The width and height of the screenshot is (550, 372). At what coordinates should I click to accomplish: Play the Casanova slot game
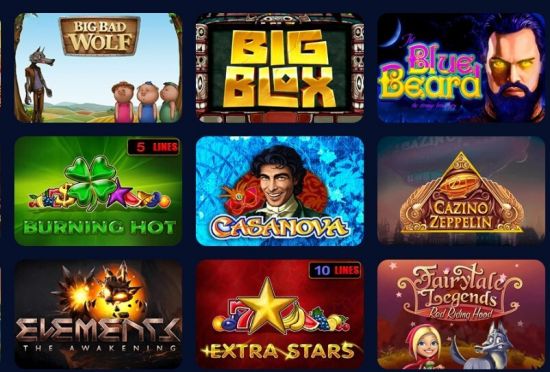click(x=280, y=191)
